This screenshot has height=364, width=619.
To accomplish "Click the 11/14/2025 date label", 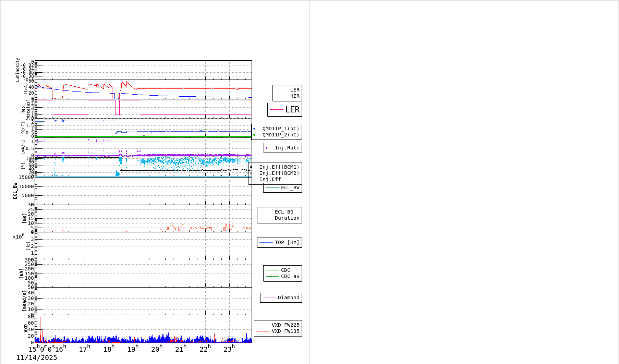I will [37, 357].
